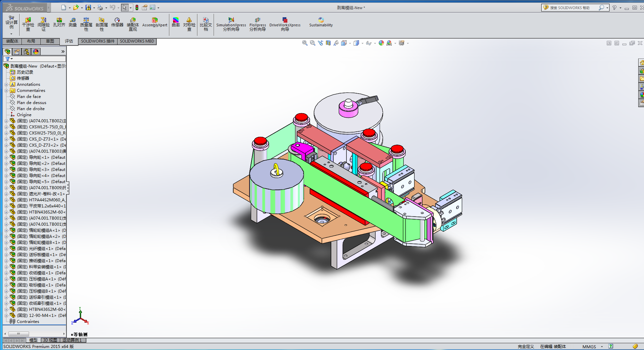The width and height of the screenshot is (644, 350).
Task: Expand the Commentaires folder node
Action: [6, 91]
